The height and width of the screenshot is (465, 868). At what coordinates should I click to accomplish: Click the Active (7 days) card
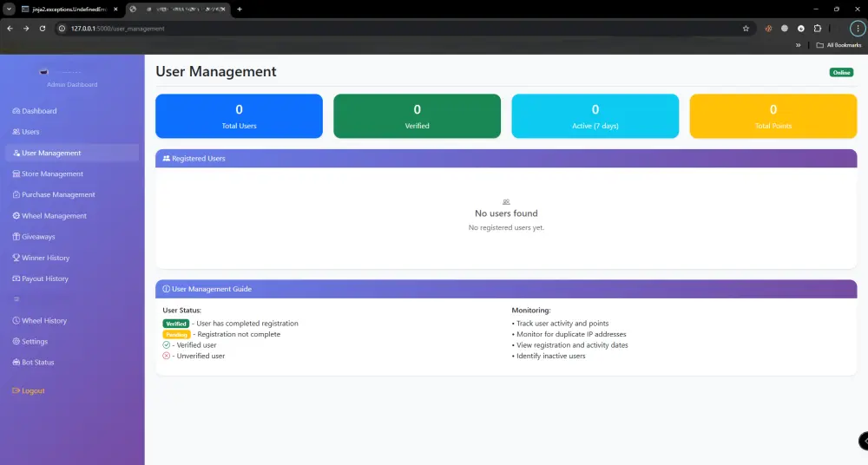pyautogui.click(x=595, y=115)
